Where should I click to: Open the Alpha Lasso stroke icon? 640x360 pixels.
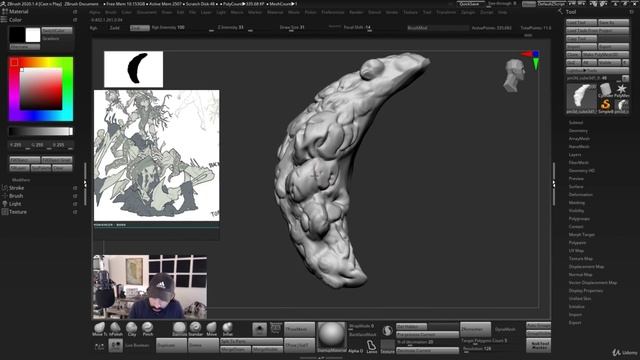[x=371, y=346]
